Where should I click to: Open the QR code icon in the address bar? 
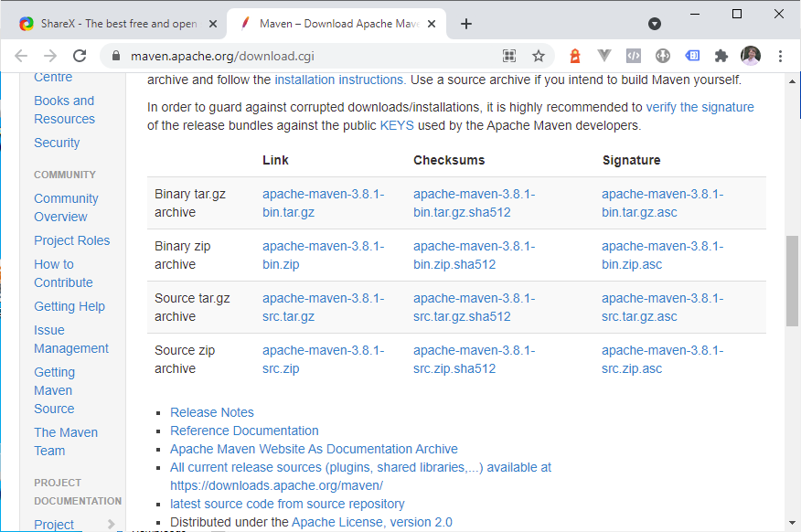(509, 56)
